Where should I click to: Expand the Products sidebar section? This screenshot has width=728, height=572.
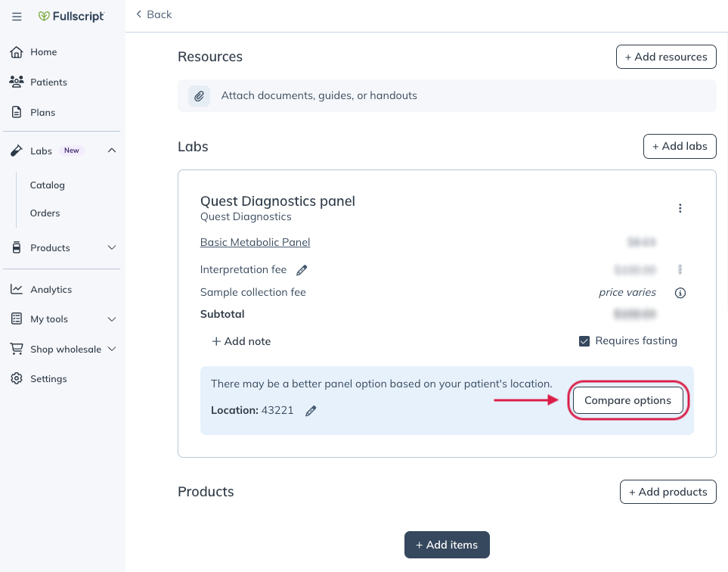tap(112, 247)
